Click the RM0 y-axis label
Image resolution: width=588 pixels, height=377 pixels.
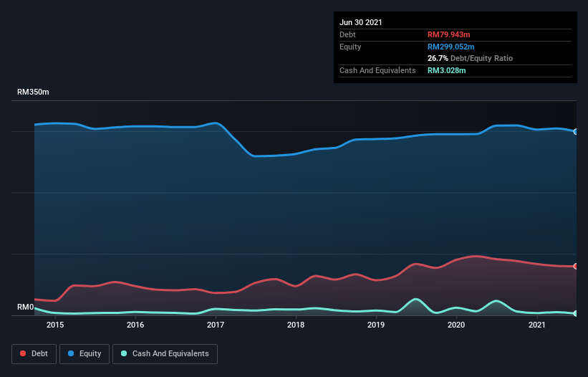coord(26,307)
